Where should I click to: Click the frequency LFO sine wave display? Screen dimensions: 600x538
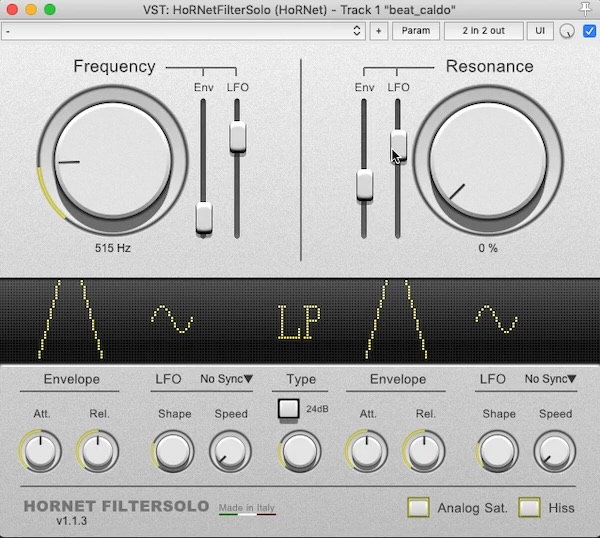(172, 319)
